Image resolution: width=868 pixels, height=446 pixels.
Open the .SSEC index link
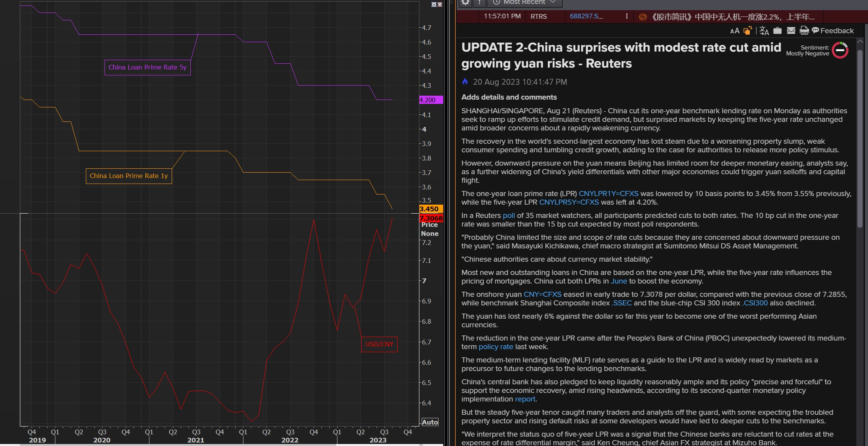coord(621,303)
